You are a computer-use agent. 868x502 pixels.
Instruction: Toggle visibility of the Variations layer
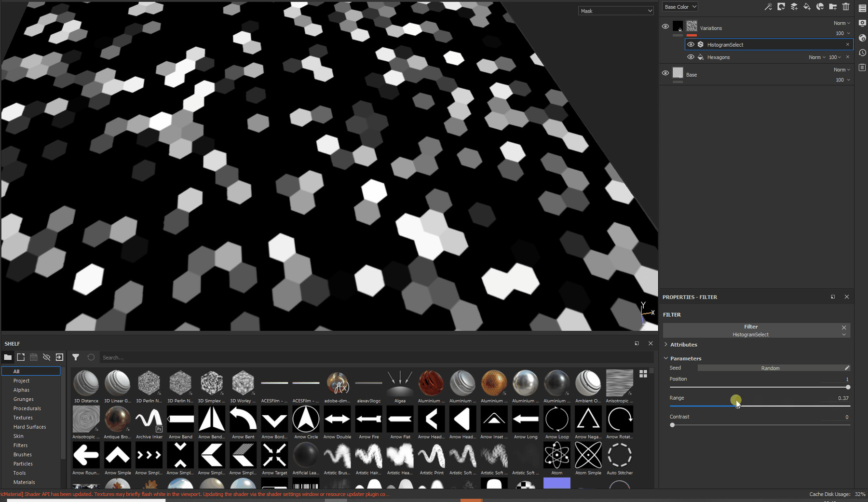pos(665,27)
